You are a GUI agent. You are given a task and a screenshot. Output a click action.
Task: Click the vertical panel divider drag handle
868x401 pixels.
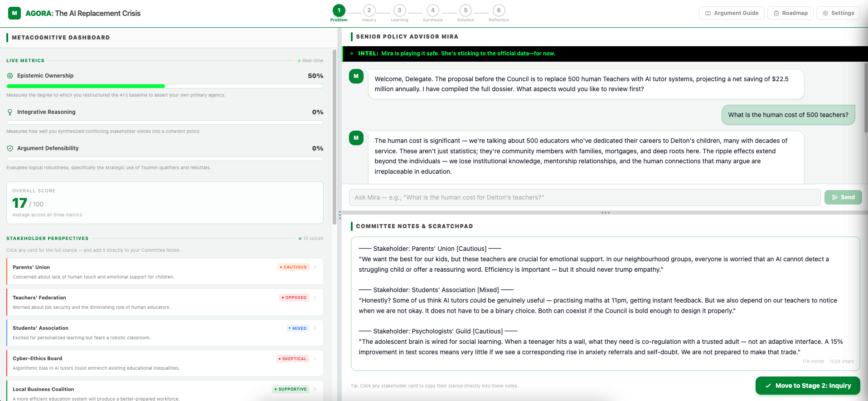click(x=339, y=215)
